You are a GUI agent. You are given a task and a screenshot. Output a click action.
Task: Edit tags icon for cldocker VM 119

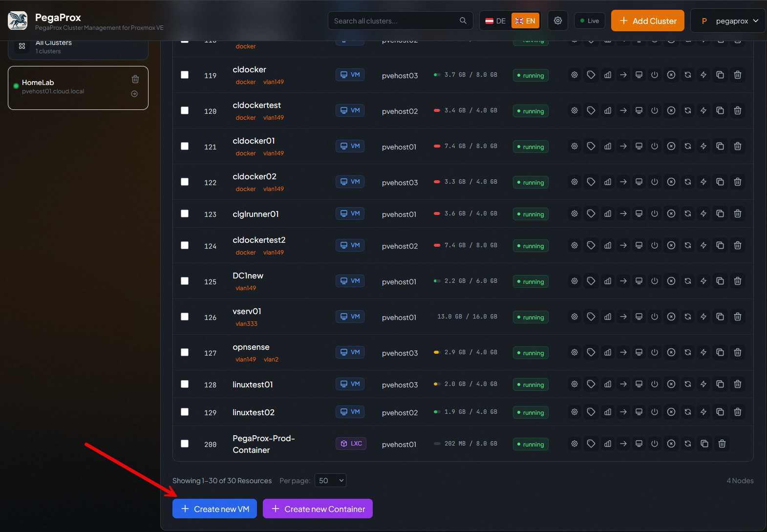coord(591,75)
